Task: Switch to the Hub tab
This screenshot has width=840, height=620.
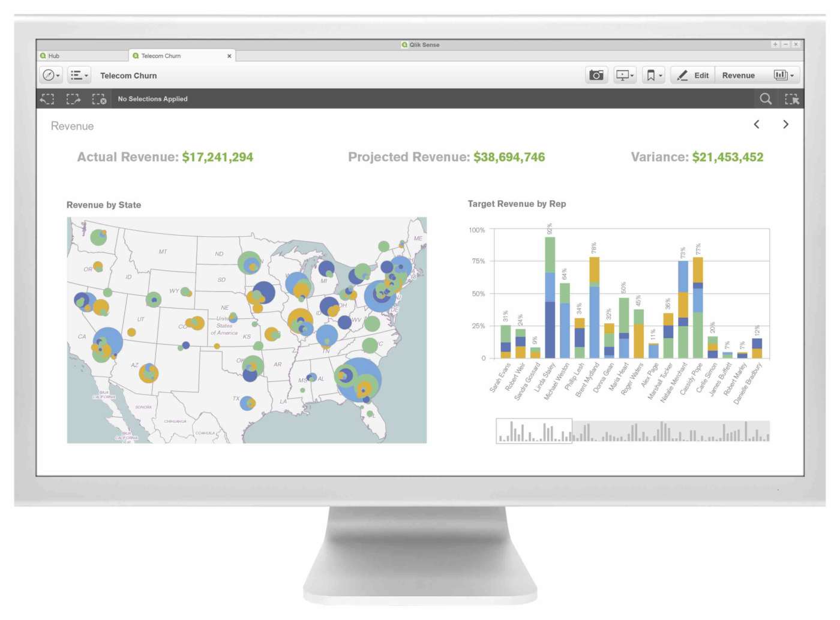Action: coord(83,56)
